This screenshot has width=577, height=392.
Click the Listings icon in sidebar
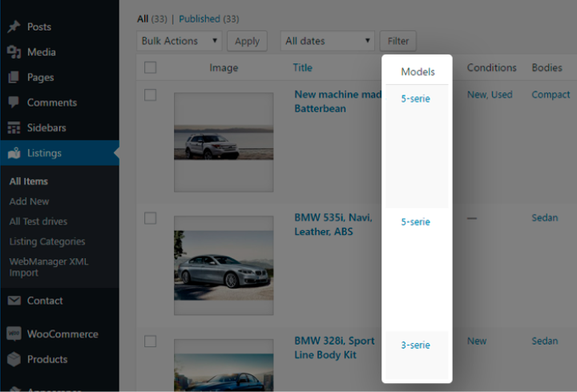tap(14, 153)
